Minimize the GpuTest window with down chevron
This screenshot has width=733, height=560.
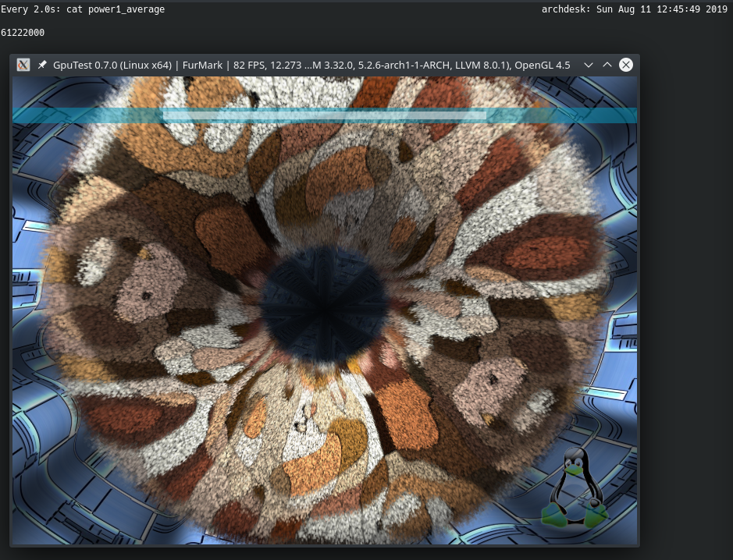[589, 65]
